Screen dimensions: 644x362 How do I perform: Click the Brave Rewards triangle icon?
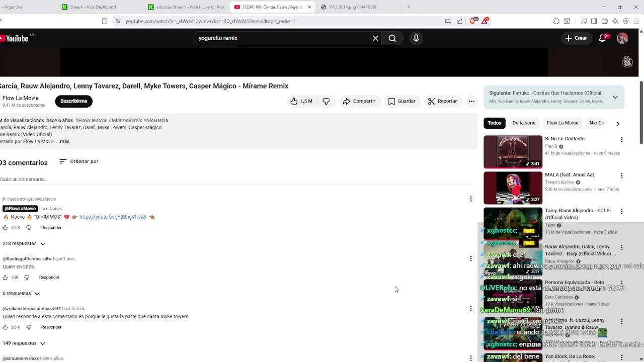coord(485,21)
